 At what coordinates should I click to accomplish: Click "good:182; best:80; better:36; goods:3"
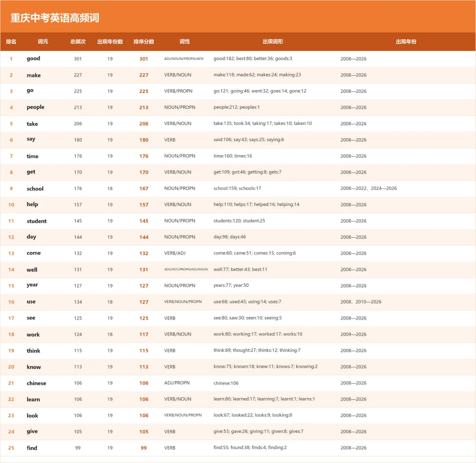253,59
